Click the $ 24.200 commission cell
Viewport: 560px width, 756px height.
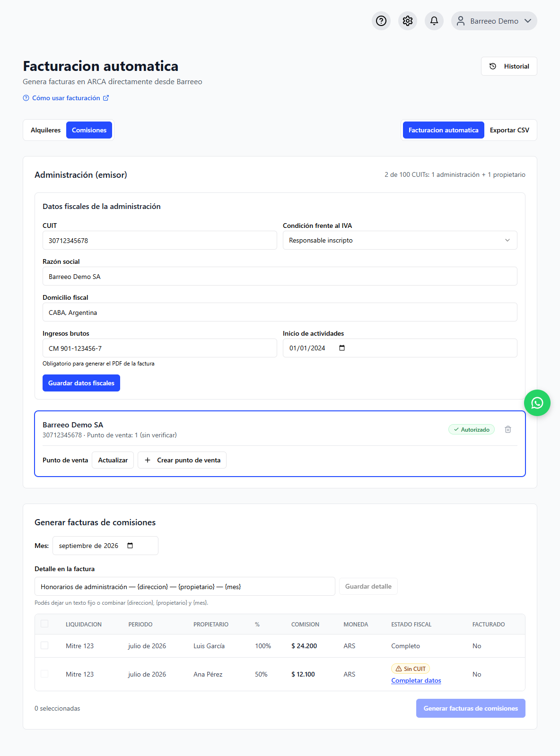304,646
